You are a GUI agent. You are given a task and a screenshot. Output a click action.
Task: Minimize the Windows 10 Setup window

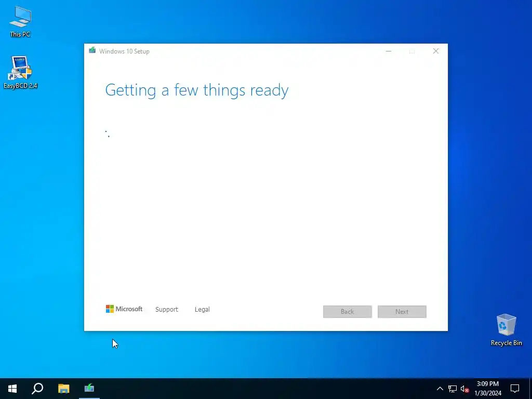[x=389, y=51]
